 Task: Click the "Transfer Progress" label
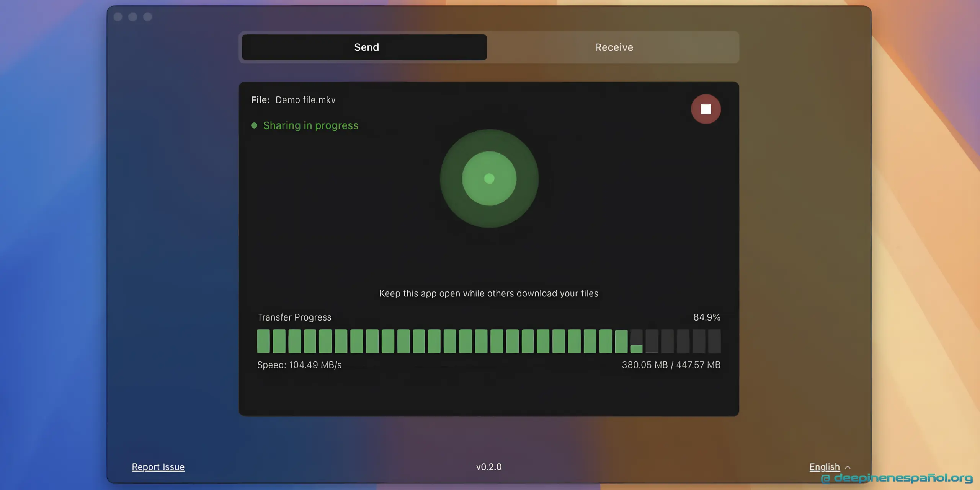click(x=294, y=317)
